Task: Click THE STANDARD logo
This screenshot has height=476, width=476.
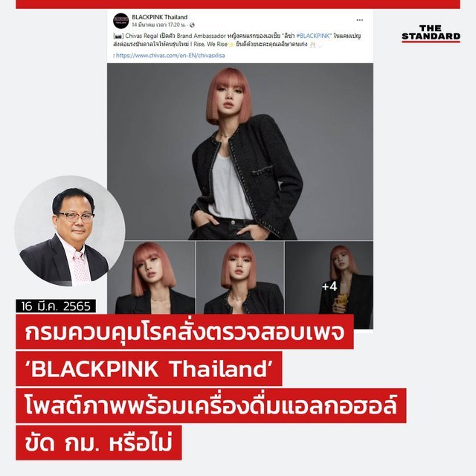Action: pos(431,33)
